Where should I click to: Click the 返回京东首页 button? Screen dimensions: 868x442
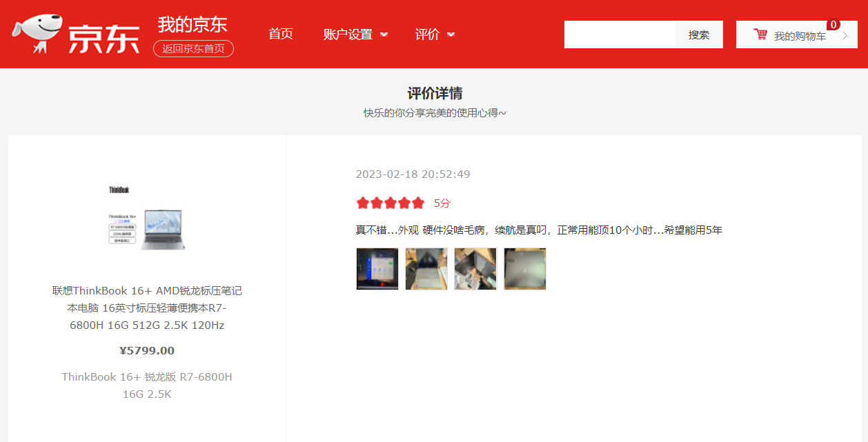point(193,48)
